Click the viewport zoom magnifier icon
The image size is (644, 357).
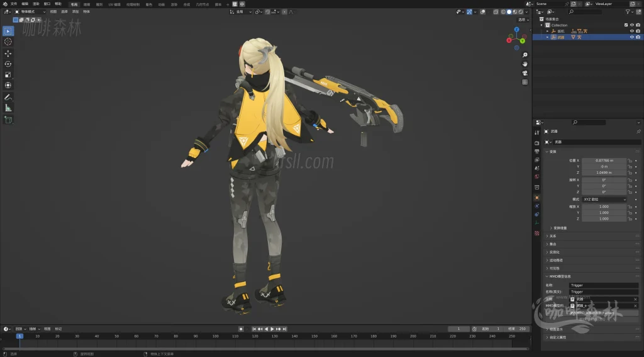tap(525, 55)
